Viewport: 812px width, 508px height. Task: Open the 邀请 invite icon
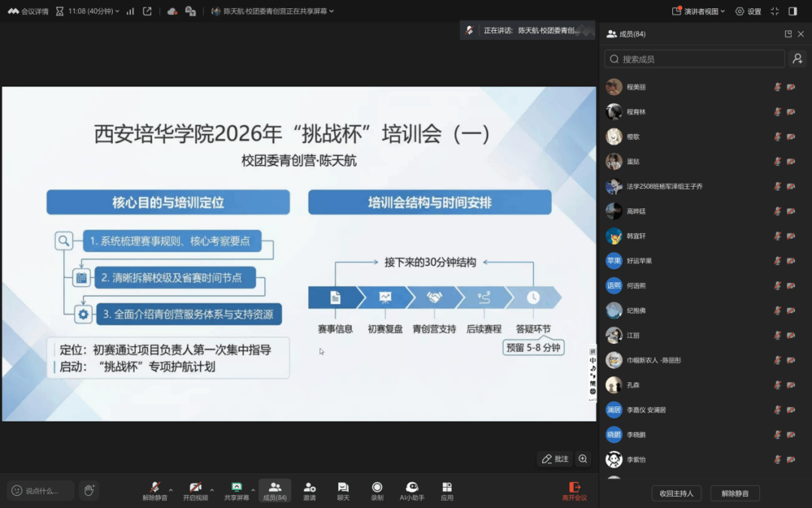pyautogui.click(x=309, y=489)
